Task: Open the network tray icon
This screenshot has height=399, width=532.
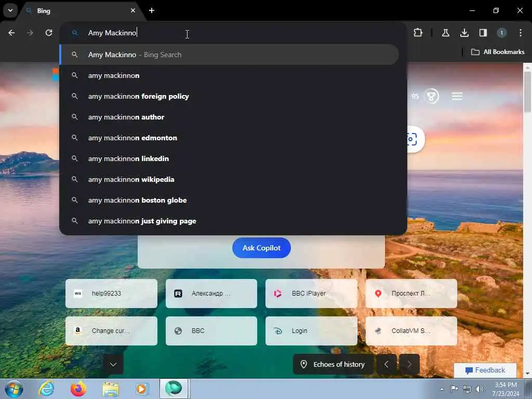Action: (467, 389)
